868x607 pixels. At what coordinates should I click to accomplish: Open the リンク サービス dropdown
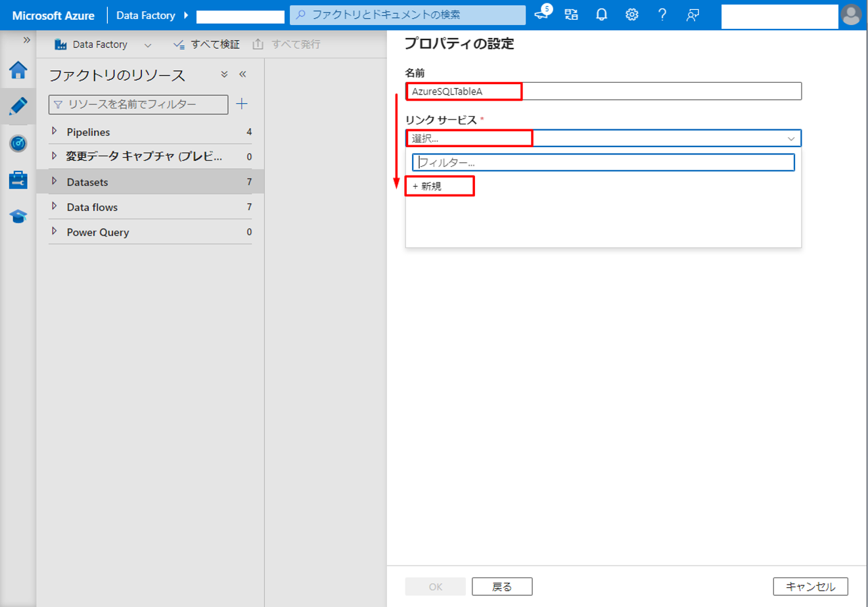(x=603, y=139)
